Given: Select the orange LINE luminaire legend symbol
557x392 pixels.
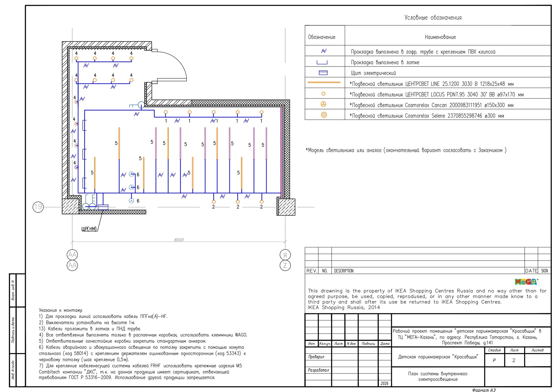Looking at the screenshot, I should coord(324,82).
